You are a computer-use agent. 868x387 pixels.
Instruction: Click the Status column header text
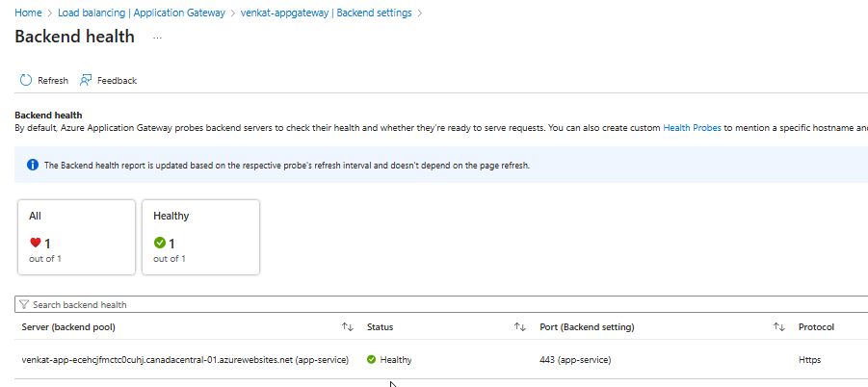point(380,326)
